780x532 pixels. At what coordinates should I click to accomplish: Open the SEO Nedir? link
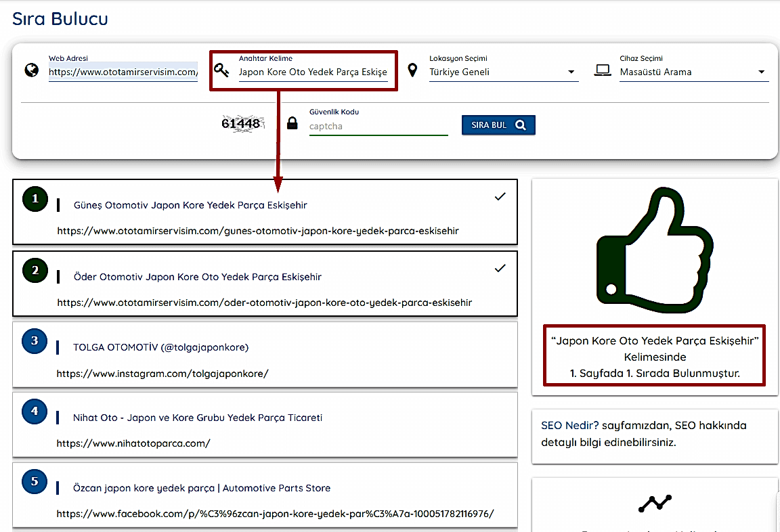coord(569,426)
